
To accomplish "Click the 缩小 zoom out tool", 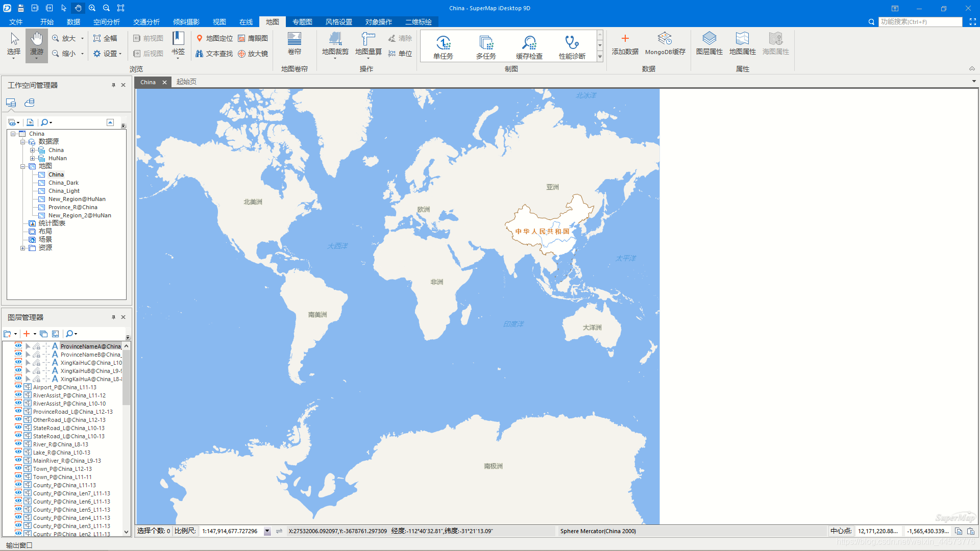I will pyautogui.click(x=64, y=54).
